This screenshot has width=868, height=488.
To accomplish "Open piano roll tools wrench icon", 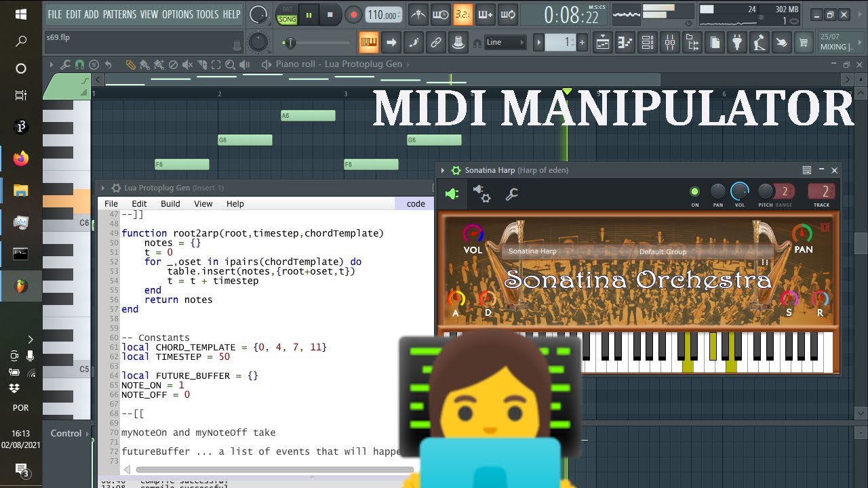I will click(x=65, y=64).
